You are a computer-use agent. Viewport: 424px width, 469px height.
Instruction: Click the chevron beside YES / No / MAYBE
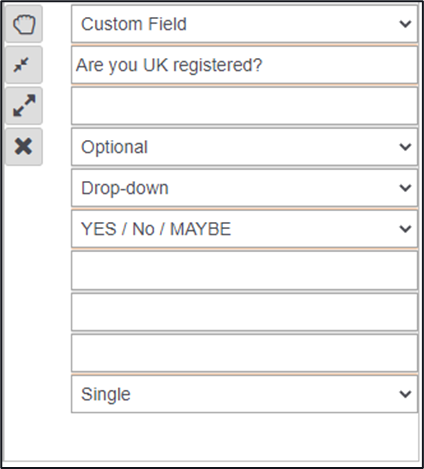coord(405,229)
